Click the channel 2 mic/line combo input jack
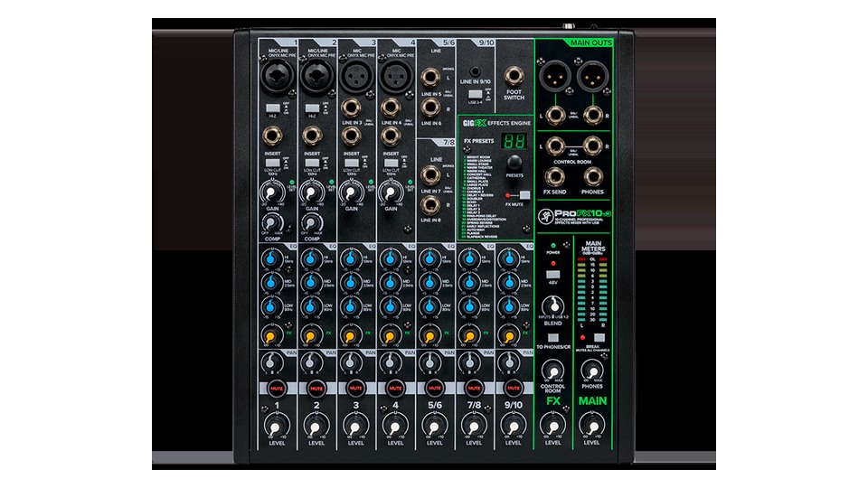868x488 pixels. (316, 76)
